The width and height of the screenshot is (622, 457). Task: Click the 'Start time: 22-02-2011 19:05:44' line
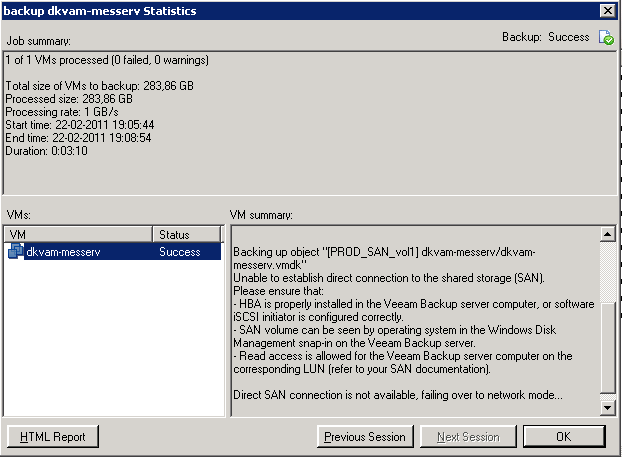pyautogui.click(x=80, y=125)
